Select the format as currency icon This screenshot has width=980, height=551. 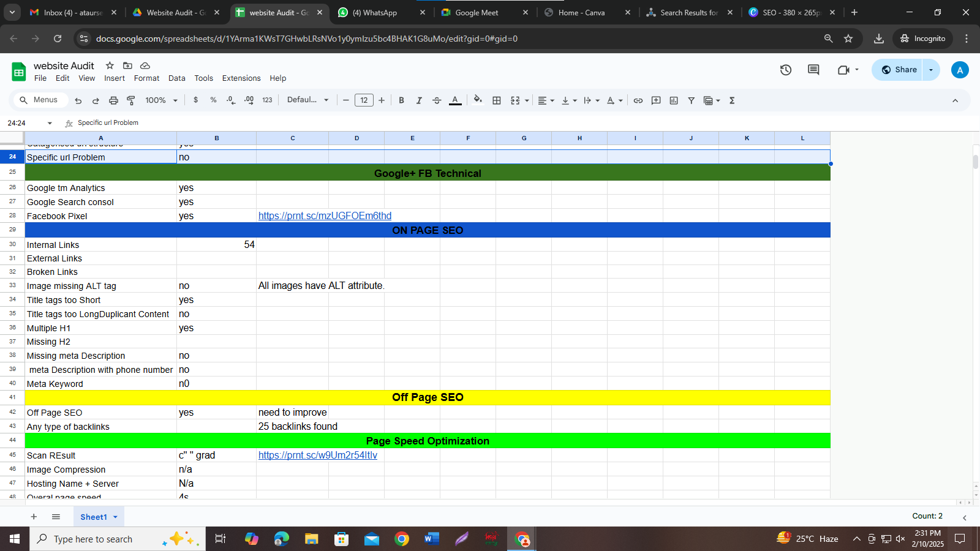point(195,100)
